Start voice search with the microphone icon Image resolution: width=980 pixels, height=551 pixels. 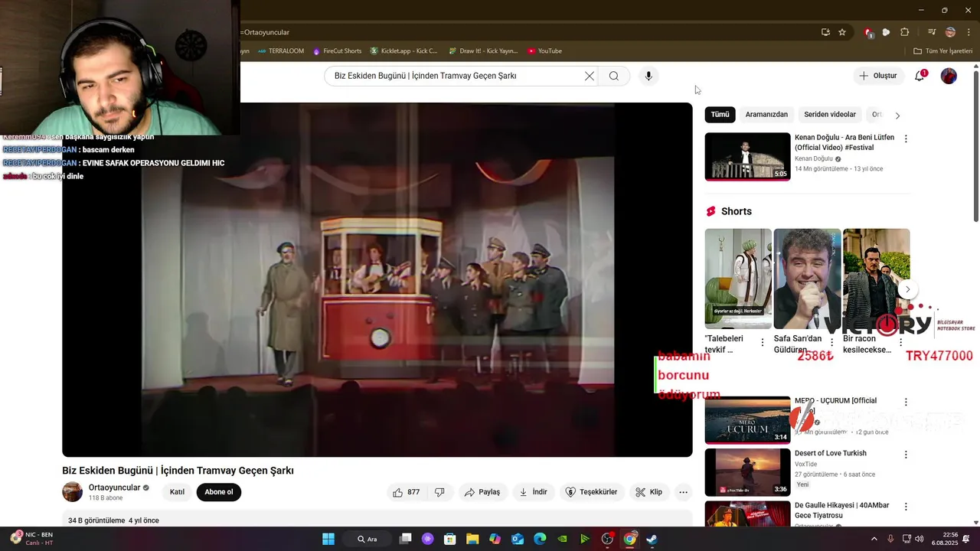648,76
